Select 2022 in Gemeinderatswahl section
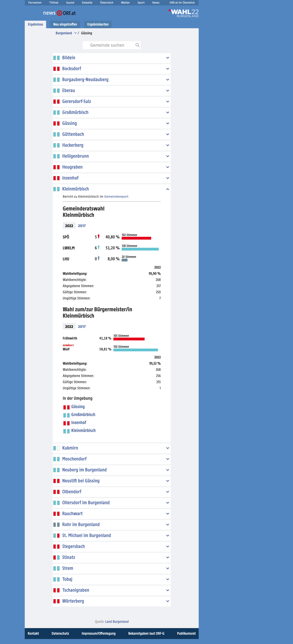This screenshot has width=293, height=644. click(x=69, y=225)
